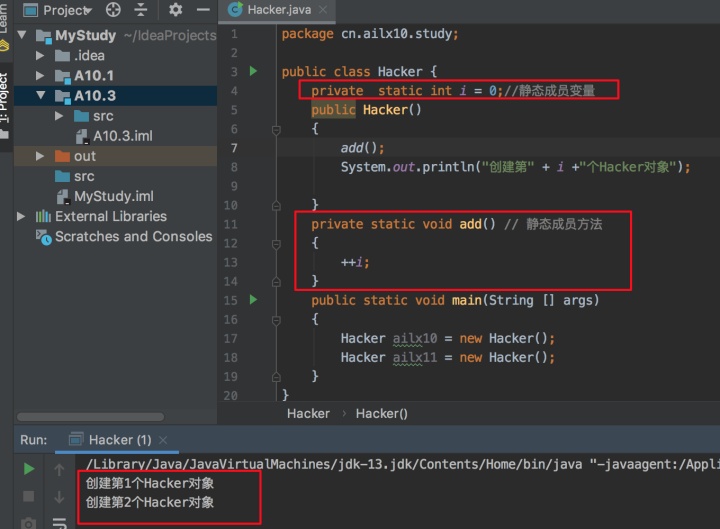Click the add(); call on line 7
The width and height of the screenshot is (720, 529).
[363, 148]
